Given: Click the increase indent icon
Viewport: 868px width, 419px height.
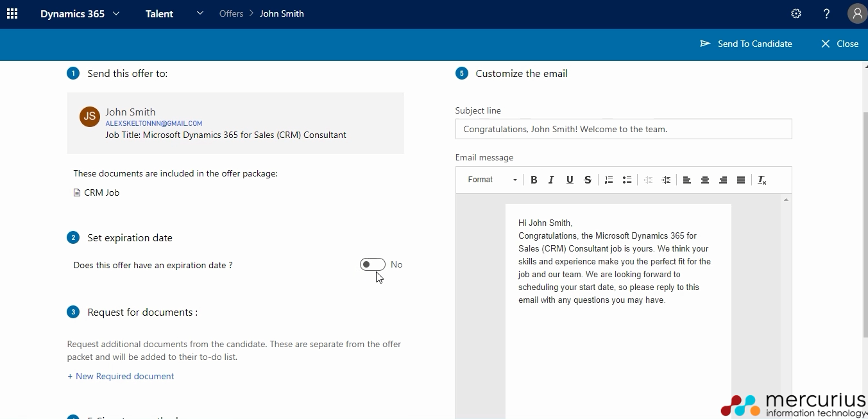Looking at the screenshot, I should [x=666, y=180].
